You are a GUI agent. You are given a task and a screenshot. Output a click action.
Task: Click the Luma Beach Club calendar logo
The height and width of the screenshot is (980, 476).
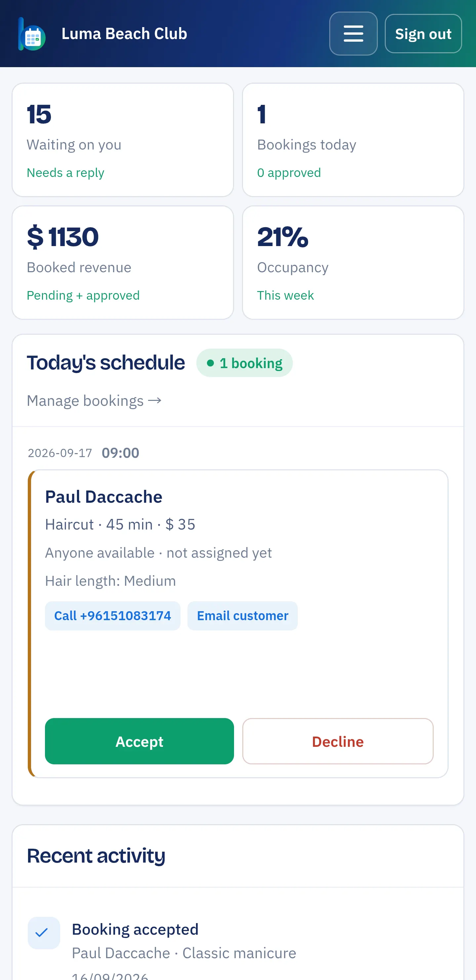32,34
